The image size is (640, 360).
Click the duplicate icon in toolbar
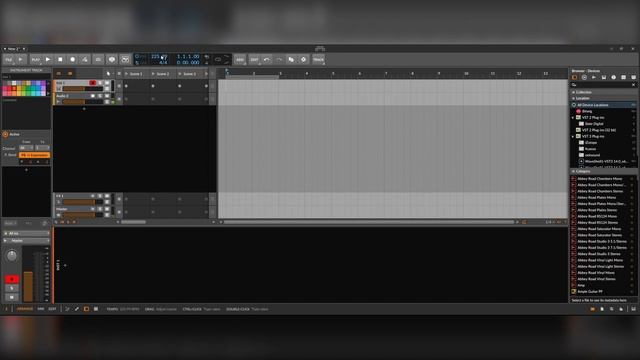291,60
